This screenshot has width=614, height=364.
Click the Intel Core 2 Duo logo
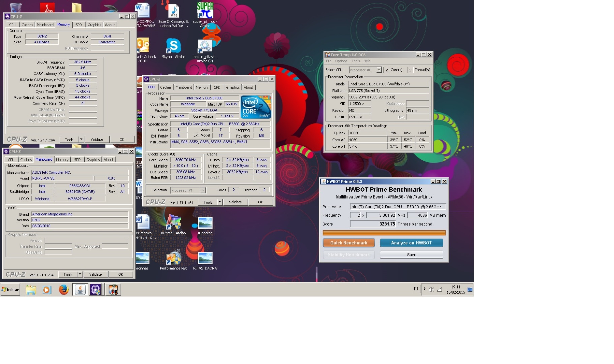coord(256,107)
